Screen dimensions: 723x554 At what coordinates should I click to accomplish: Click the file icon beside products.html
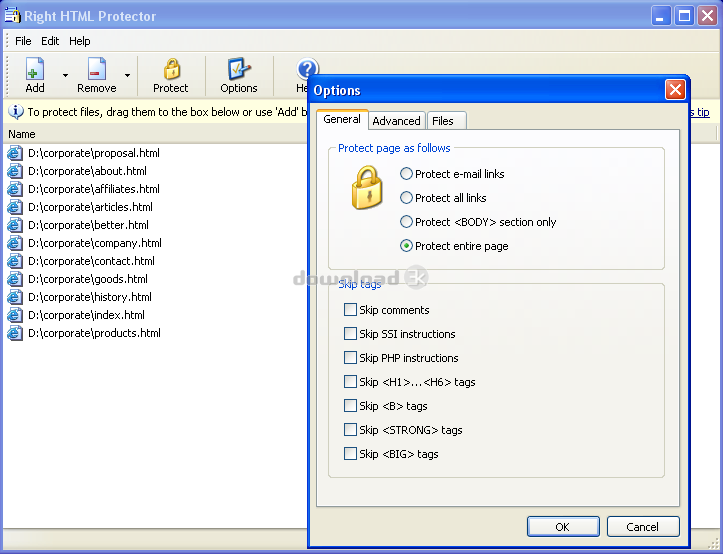(x=14, y=333)
